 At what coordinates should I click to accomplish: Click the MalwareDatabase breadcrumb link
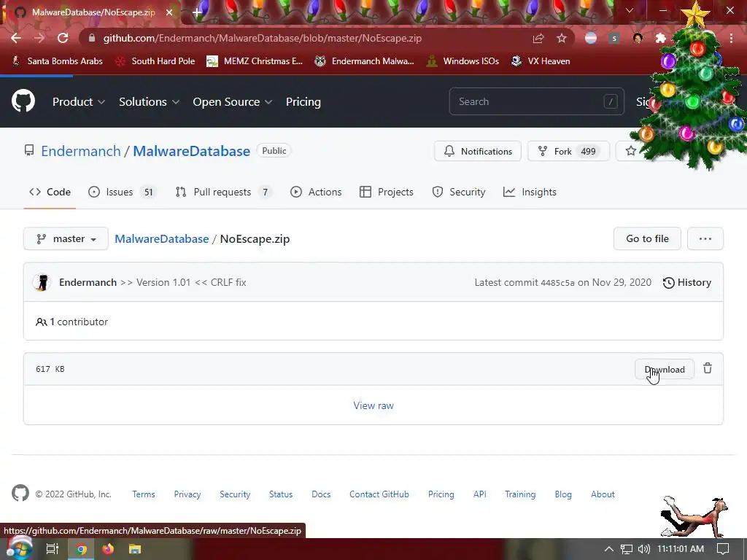(x=161, y=238)
